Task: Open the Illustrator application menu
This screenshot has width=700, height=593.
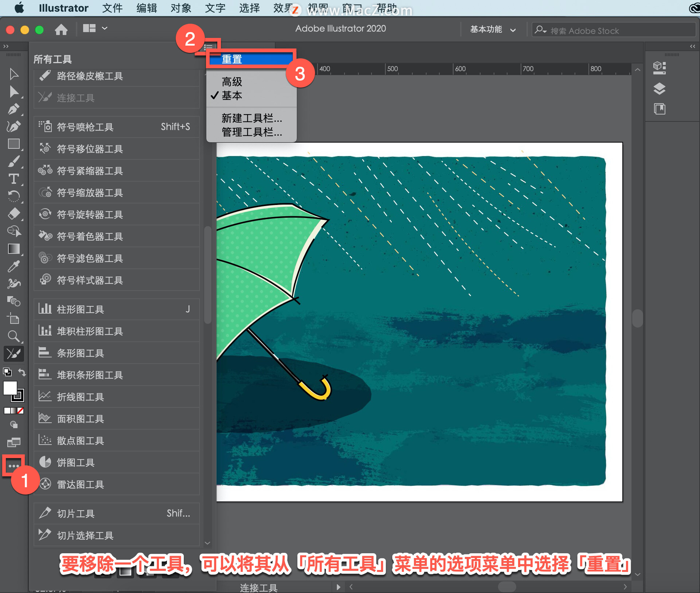Action: click(x=63, y=8)
